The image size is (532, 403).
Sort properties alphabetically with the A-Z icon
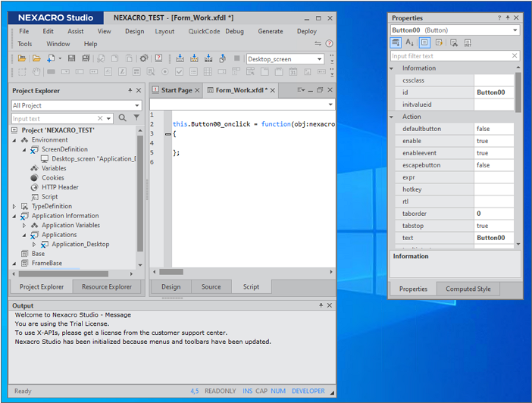coord(410,43)
